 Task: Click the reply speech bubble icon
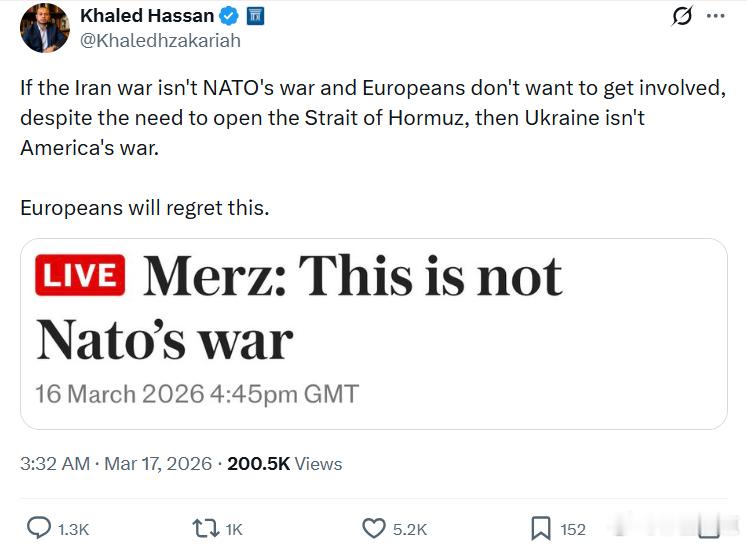click(38, 528)
